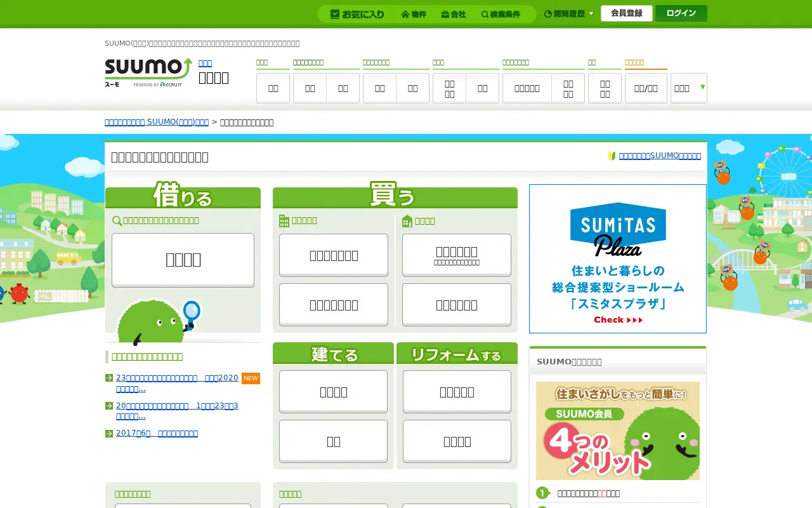Click the large button under 借りる

tap(183, 260)
